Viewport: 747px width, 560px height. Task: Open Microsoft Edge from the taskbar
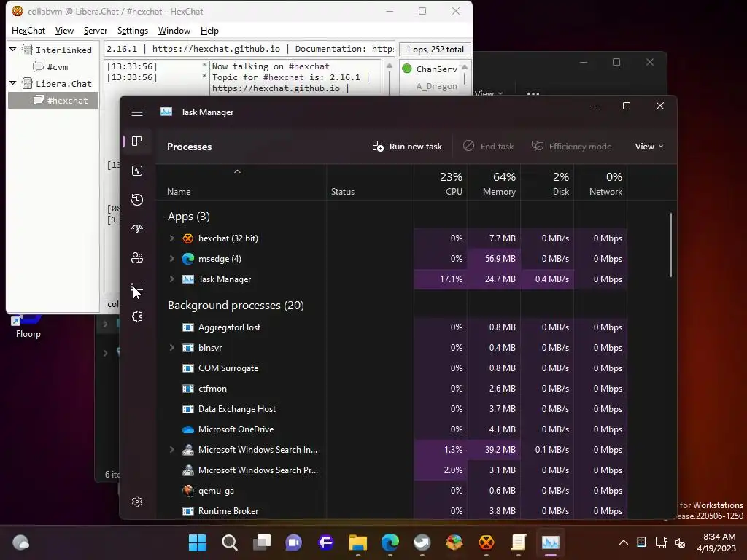[390, 542]
